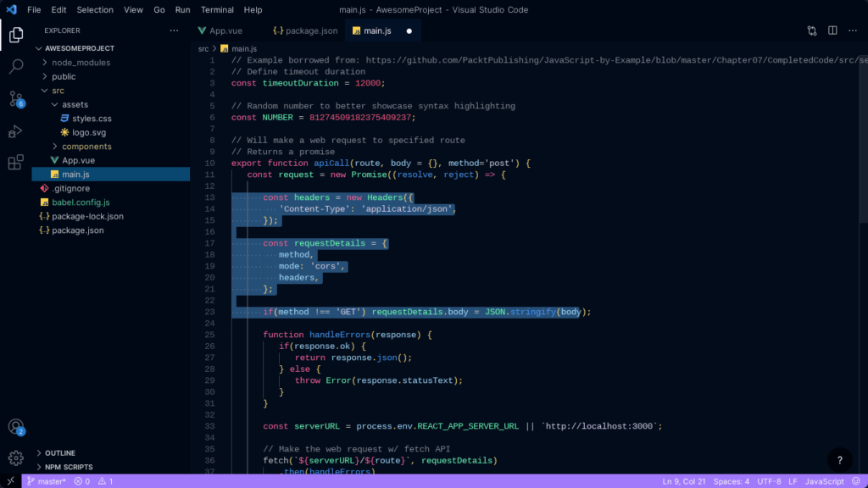Screen dimensions: 868x488
Task: Open the Extensions view icon
Action: 15,163
